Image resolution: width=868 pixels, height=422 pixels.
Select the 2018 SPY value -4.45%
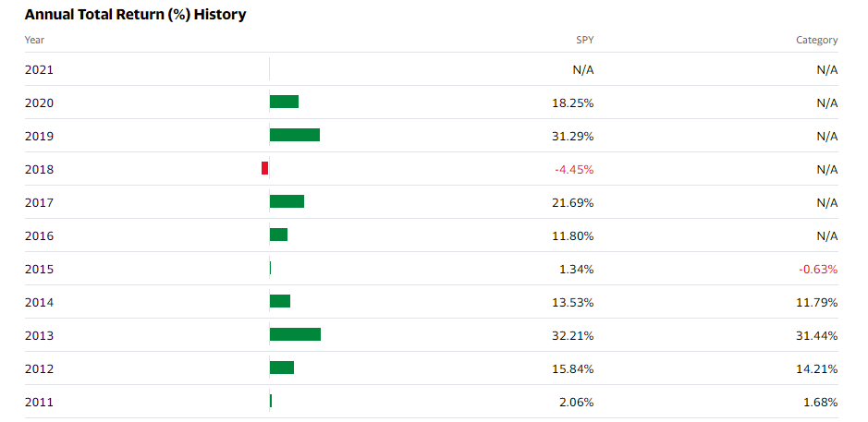click(x=573, y=169)
